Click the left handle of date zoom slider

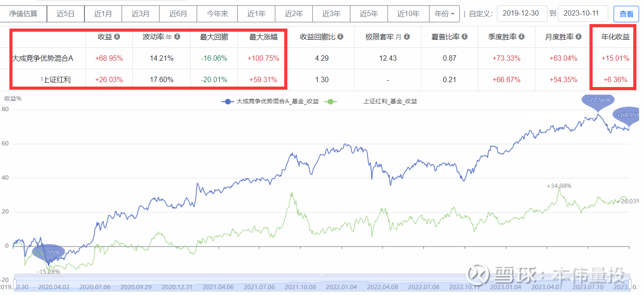pos(15,284)
